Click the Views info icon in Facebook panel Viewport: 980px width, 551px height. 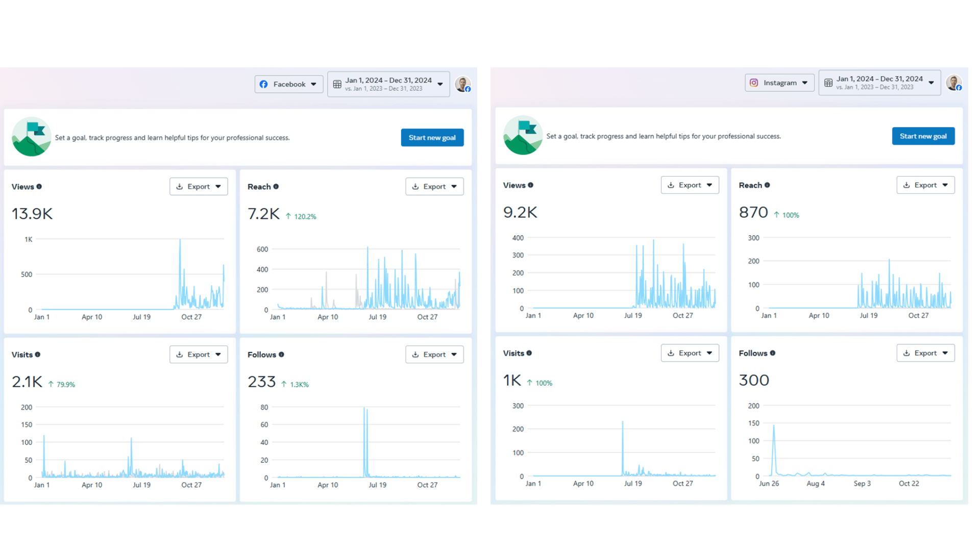point(39,187)
